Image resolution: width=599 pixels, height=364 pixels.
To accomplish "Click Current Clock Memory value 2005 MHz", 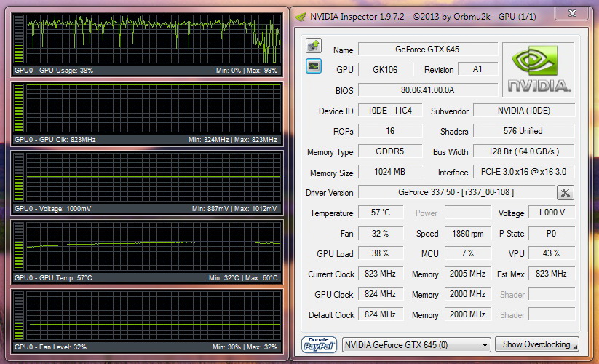I will click(468, 274).
